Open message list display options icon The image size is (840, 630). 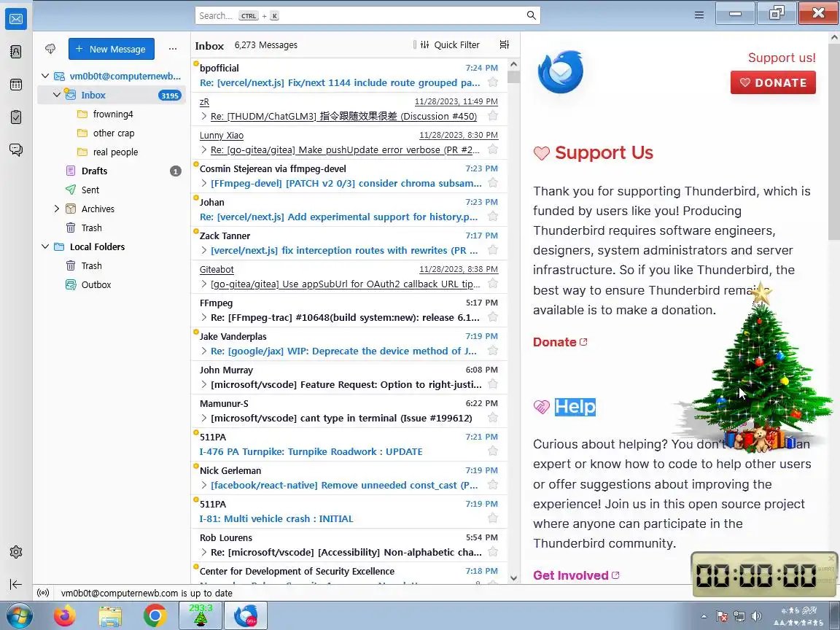pos(504,44)
